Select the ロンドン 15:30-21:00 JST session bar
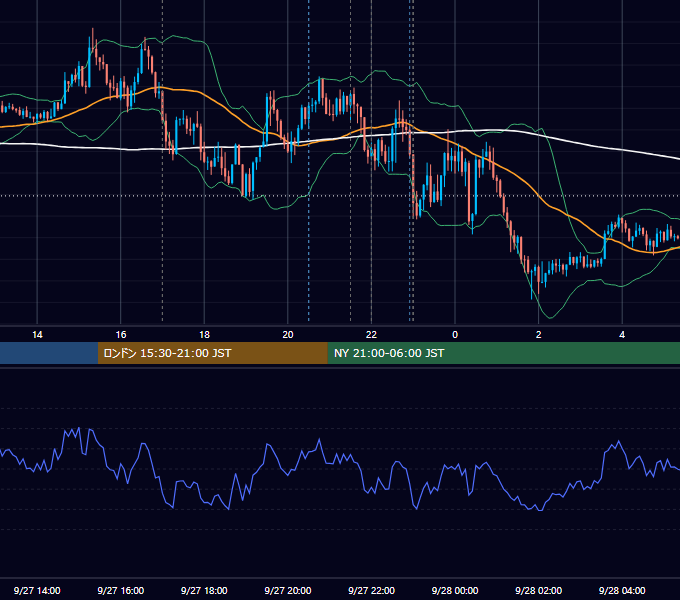Viewport: 680px width, 600px height. tap(212, 353)
